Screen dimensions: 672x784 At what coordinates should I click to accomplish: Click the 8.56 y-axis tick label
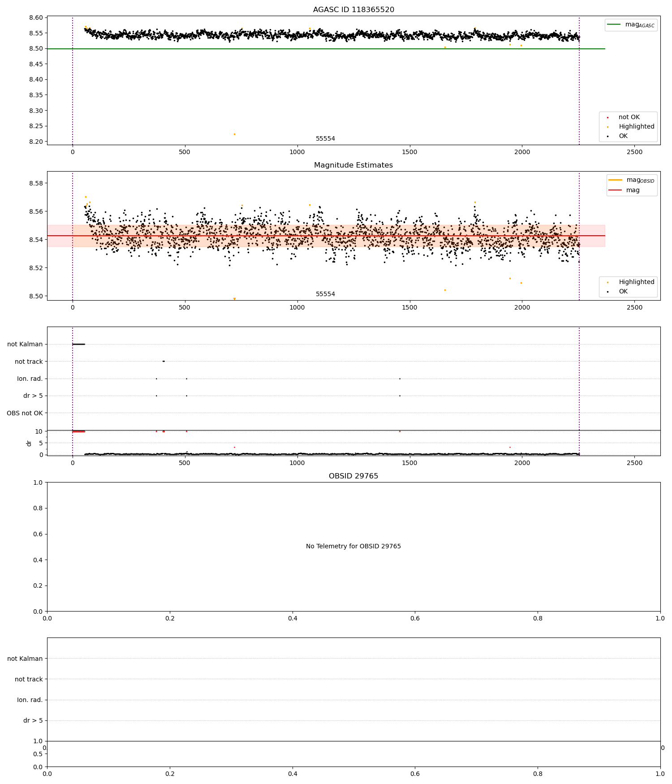click(x=36, y=212)
